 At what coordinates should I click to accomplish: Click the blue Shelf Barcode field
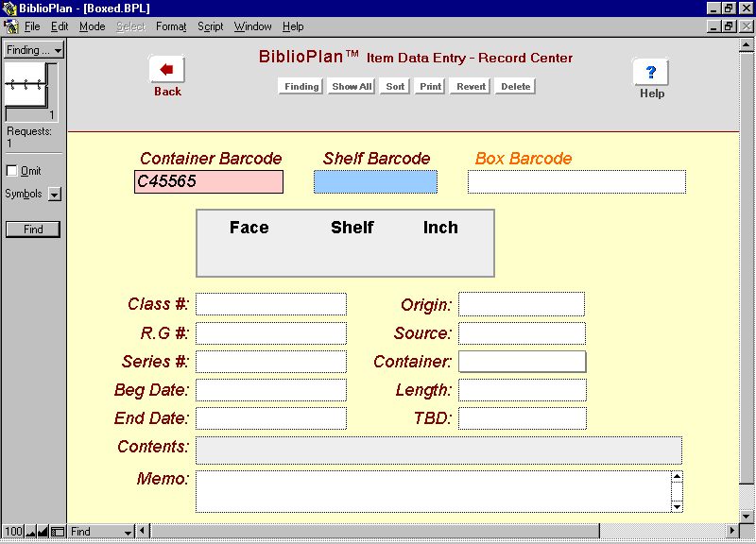click(x=375, y=181)
